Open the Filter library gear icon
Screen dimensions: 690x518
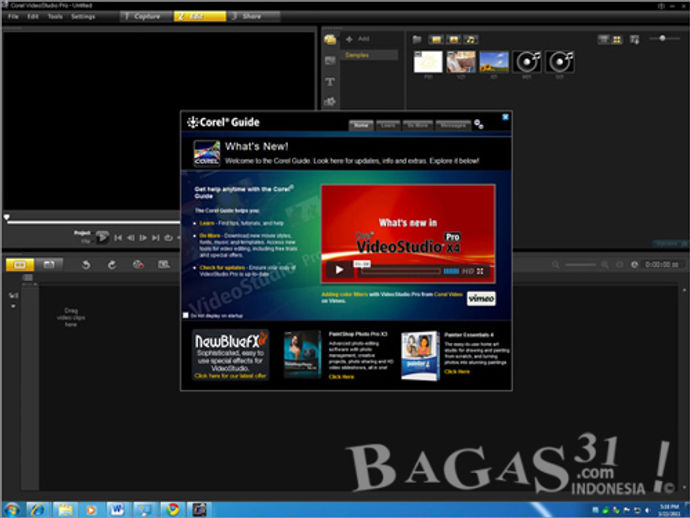click(330, 102)
